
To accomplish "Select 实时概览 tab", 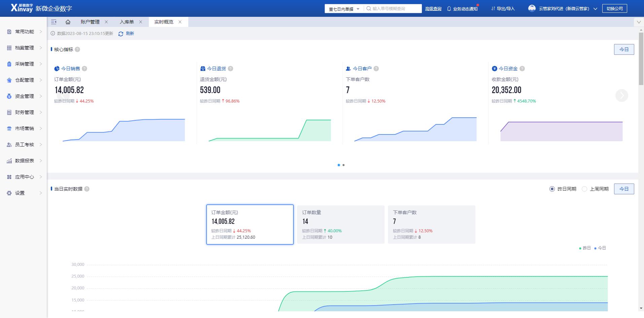I will coord(164,22).
